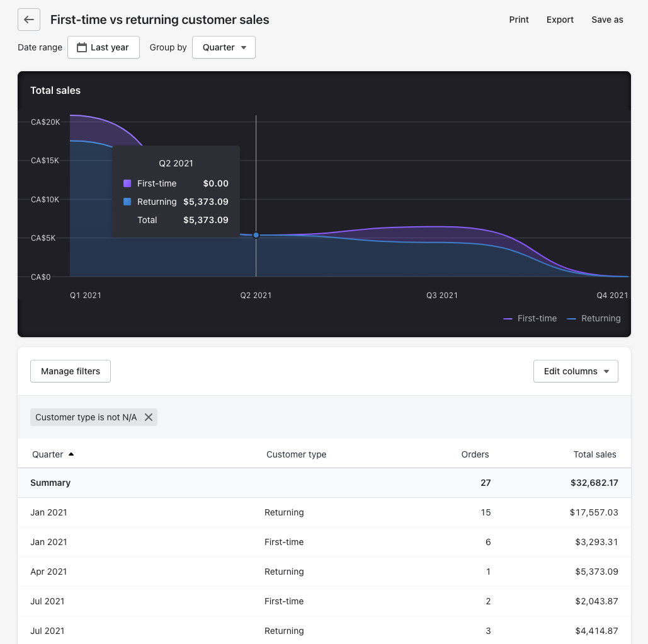
Task: Select the Q2 2021 data point on the chart
Action: [x=256, y=235]
